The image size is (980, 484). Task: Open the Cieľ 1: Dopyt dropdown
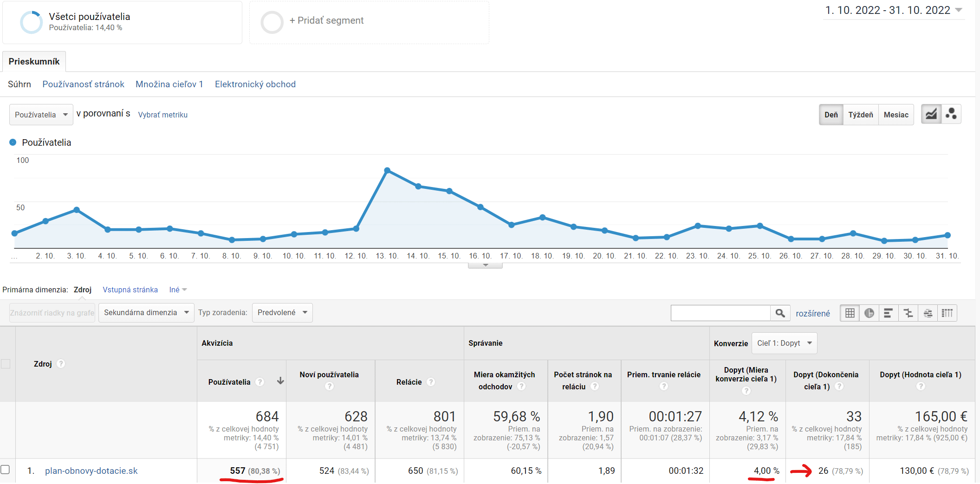(784, 343)
